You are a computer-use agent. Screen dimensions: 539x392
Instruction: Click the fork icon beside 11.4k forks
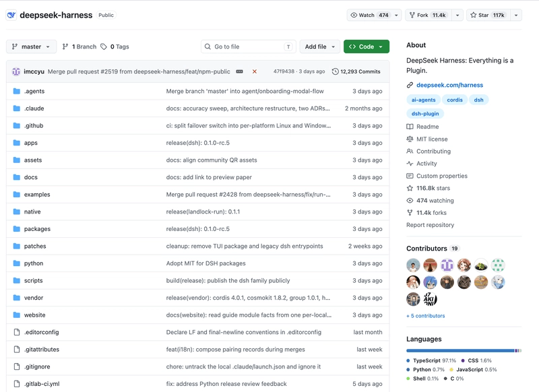pos(410,213)
